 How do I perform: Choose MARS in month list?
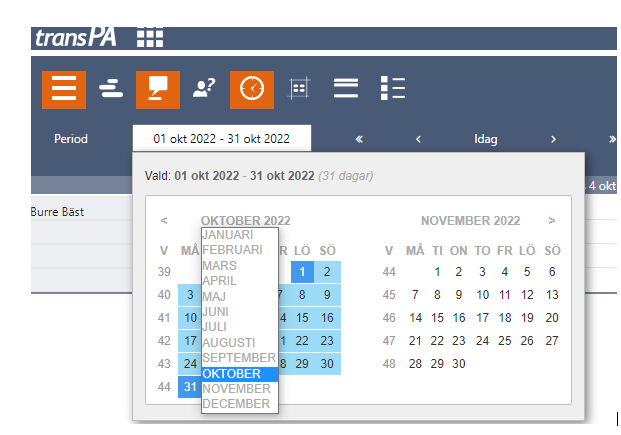[x=240, y=265]
